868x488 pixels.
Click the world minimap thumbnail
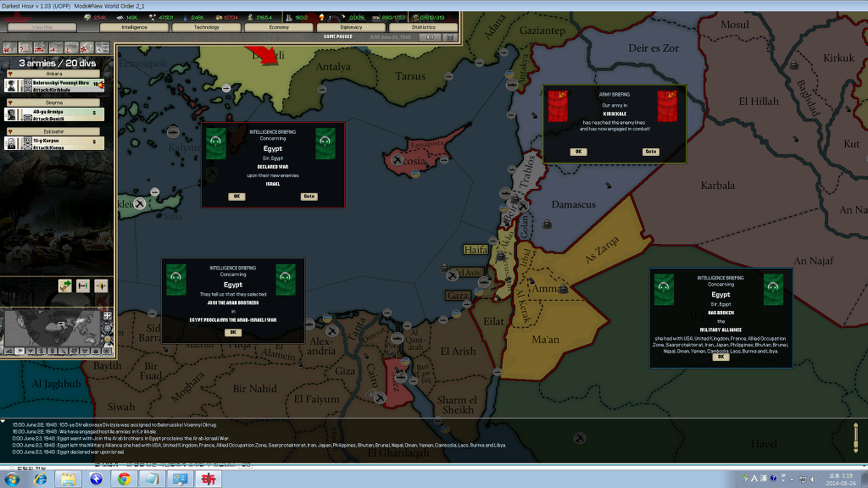pos(53,328)
